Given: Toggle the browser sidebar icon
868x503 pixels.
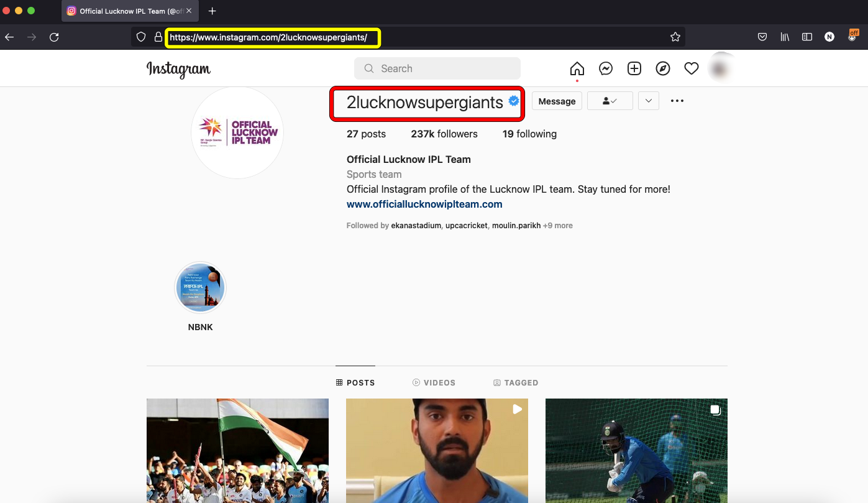Looking at the screenshot, I should [x=807, y=37].
